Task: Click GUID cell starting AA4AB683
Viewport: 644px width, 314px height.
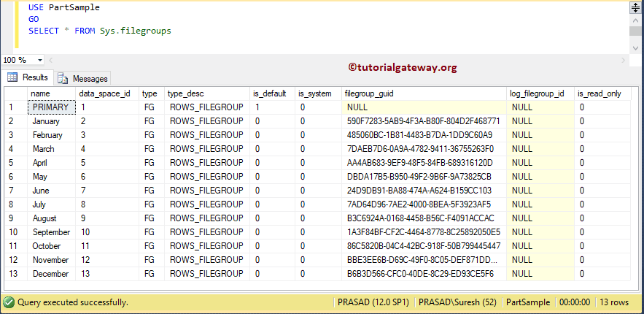Action: pyautogui.click(x=424, y=163)
